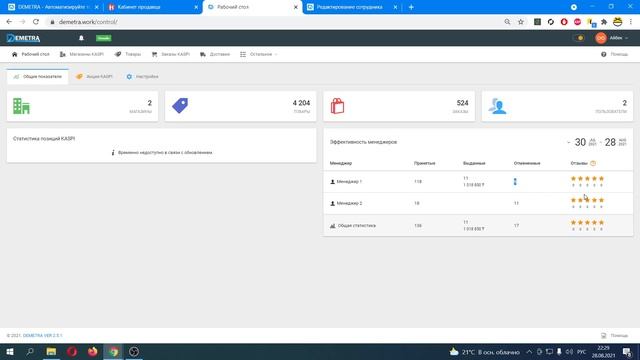
Task: Open the weather widget in the taskbar
Action: (x=484, y=352)
